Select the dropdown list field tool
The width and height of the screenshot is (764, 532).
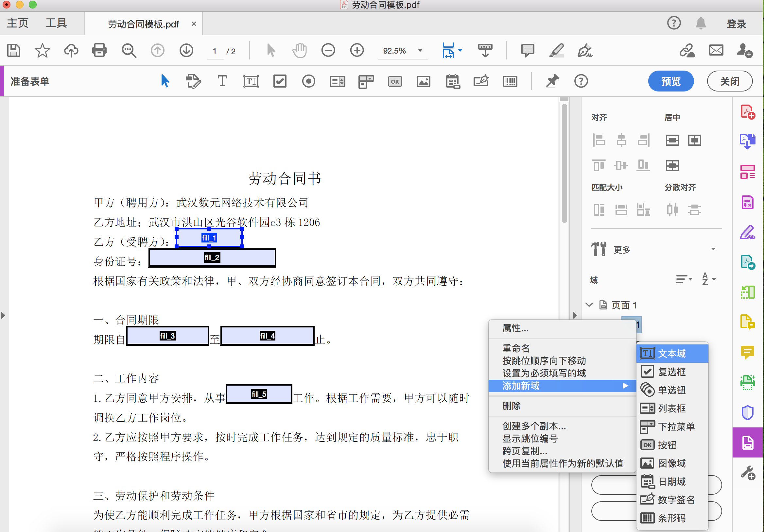pyautogui.click(x=366, y=81)
